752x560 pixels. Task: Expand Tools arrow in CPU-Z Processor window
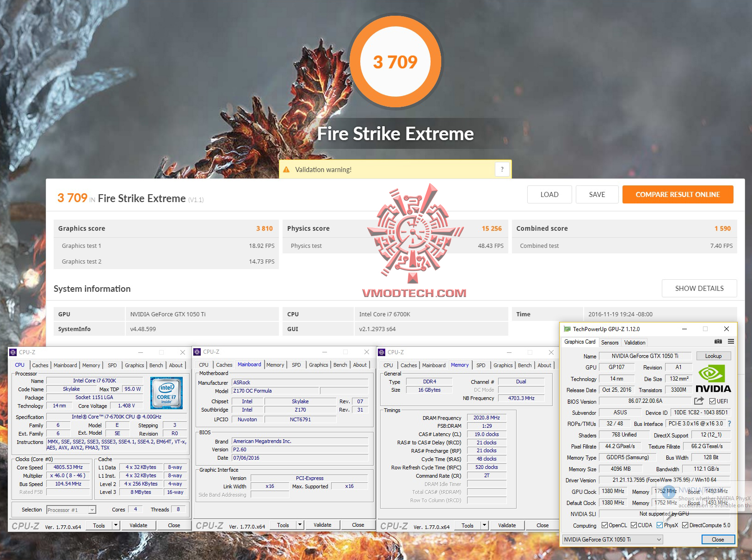coord(116,525)
